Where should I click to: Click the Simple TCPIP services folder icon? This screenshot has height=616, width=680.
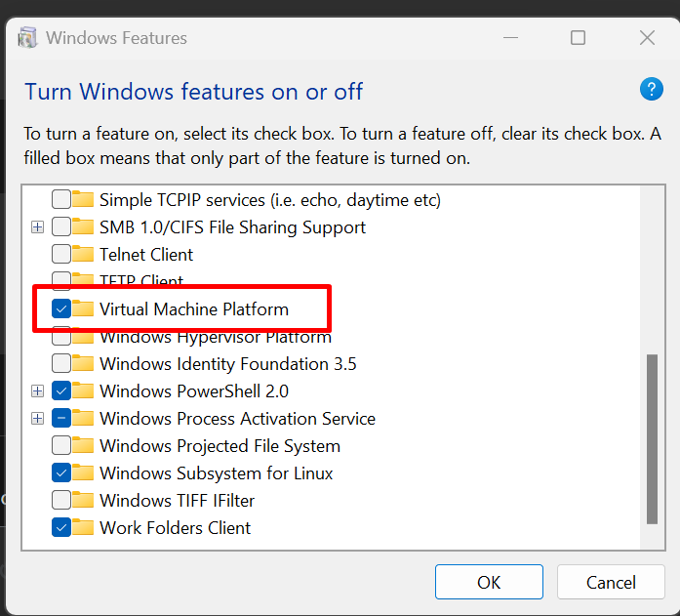click(x=83, y=199)
